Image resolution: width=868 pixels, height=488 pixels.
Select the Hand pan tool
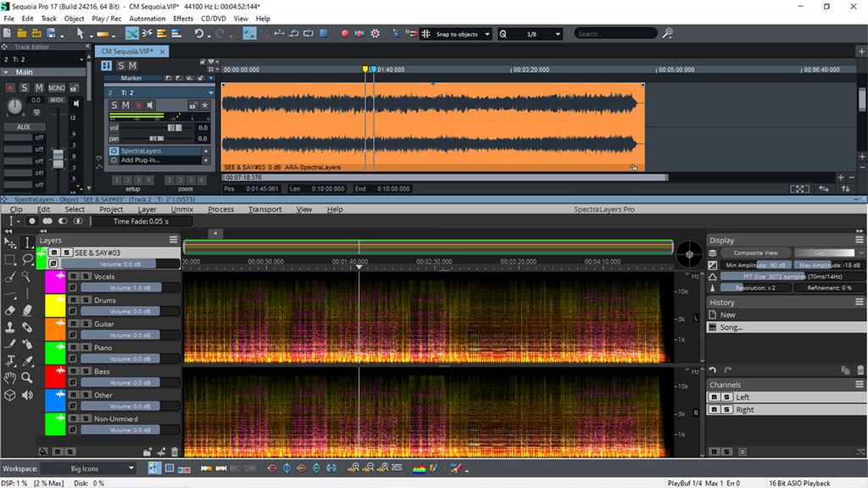click(9, 380)
